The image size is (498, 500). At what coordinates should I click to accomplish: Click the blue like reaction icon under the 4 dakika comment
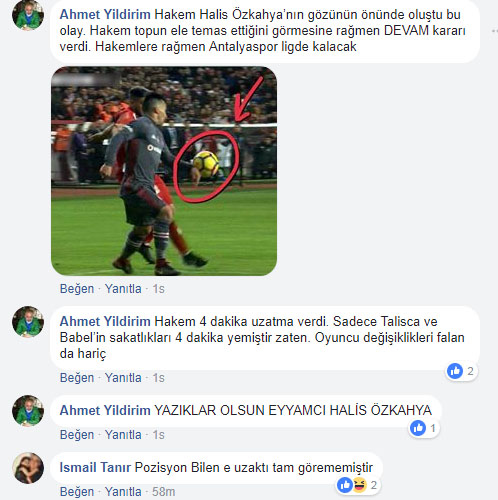point(455,371)
